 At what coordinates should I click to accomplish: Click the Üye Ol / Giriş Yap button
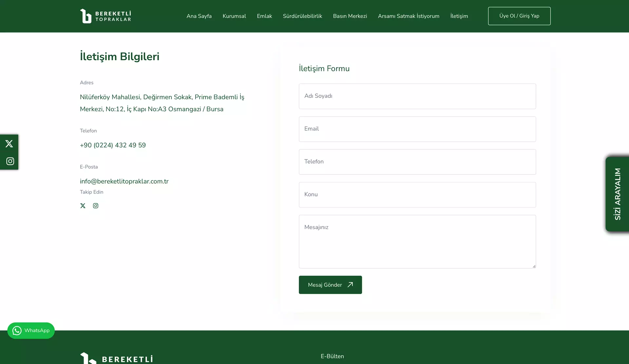(x=519, y=16)
